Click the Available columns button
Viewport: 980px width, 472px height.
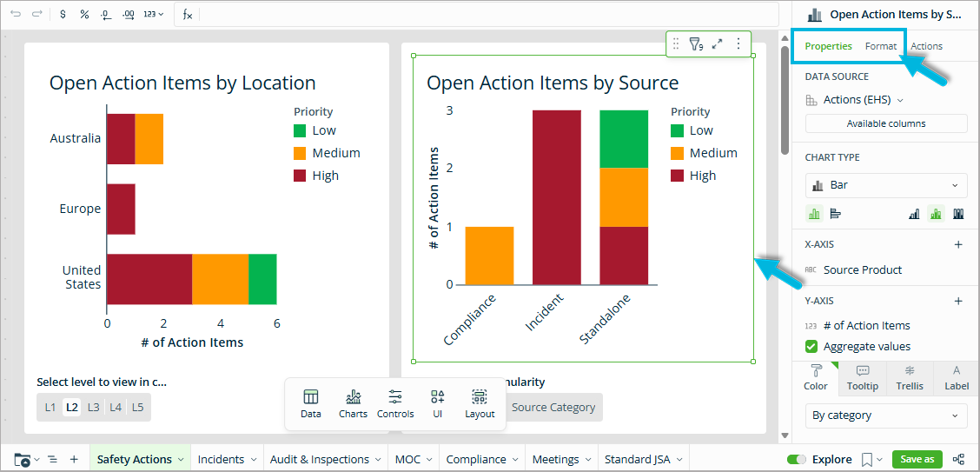[885, 123]
